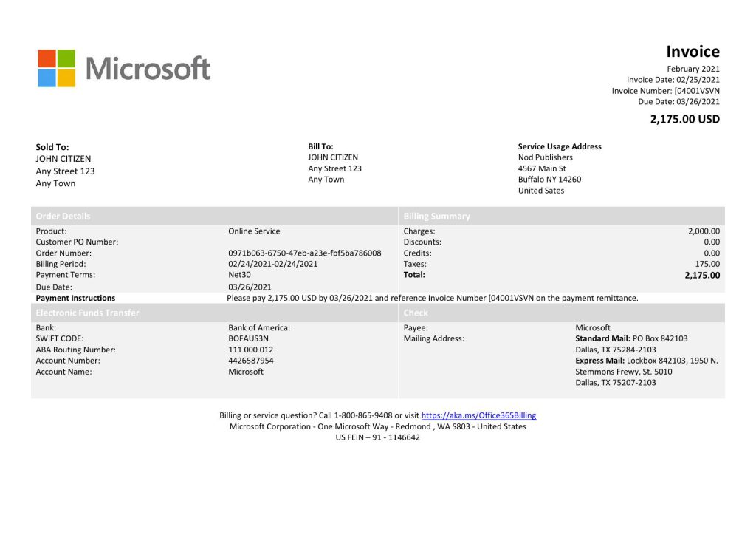
Task: Click the Service Usage Address heading
Action: click(560, 146)
